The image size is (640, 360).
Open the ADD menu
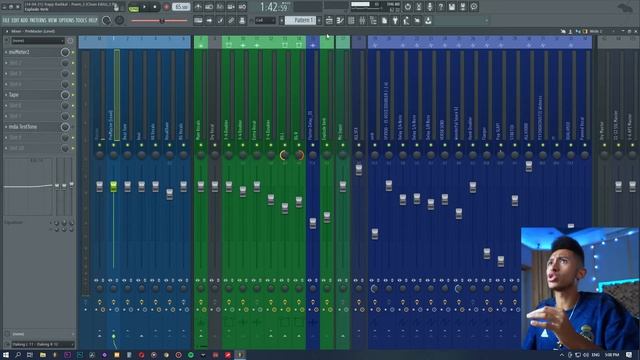pyautogui.click(x=24, y=20)
